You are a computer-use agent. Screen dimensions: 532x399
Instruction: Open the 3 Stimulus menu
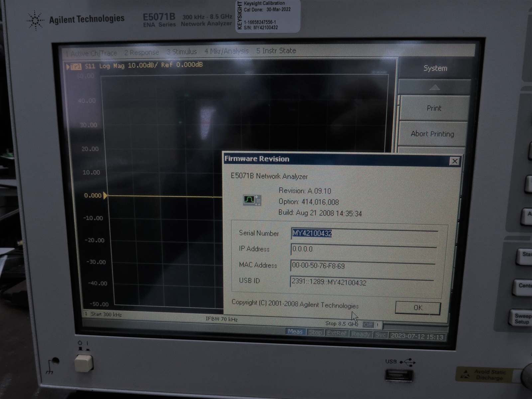pos(182,52)
